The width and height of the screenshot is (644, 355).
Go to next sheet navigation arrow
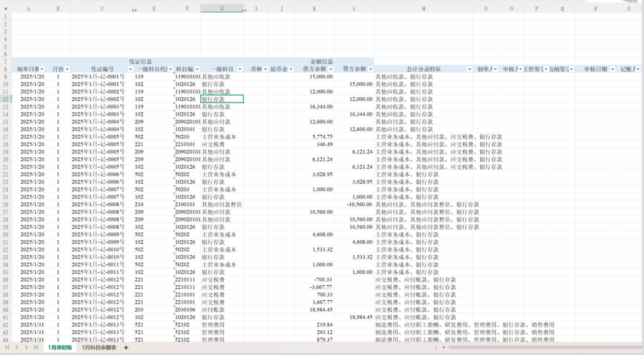coord(26,347)
